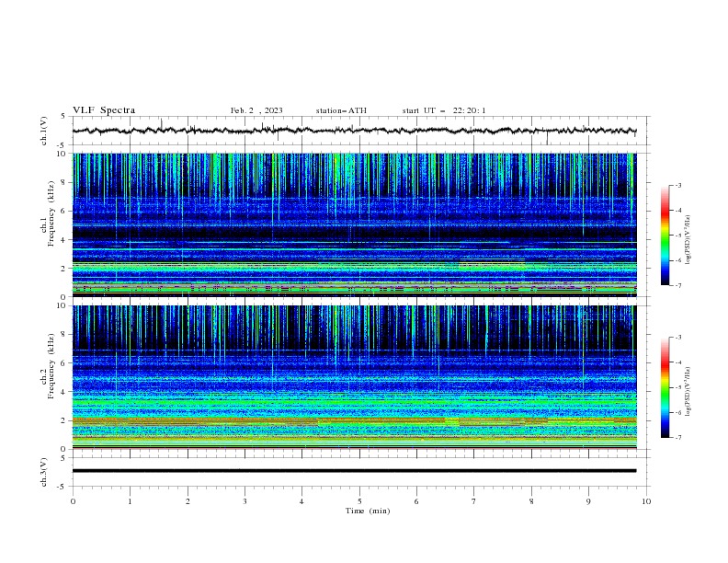Click the date text 'Feb. 2 , 2023'
728x563 pixels.
click(x=256, y=110)
